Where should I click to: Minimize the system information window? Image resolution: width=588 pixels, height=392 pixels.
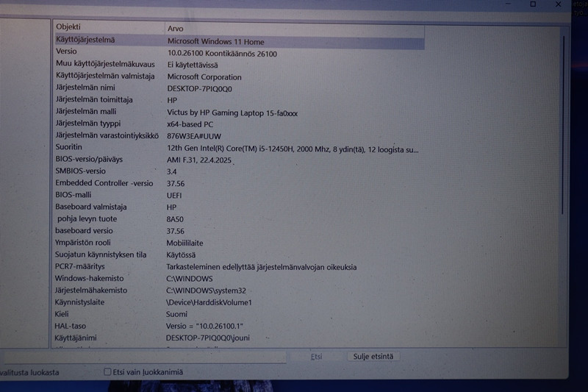(508, 4)
